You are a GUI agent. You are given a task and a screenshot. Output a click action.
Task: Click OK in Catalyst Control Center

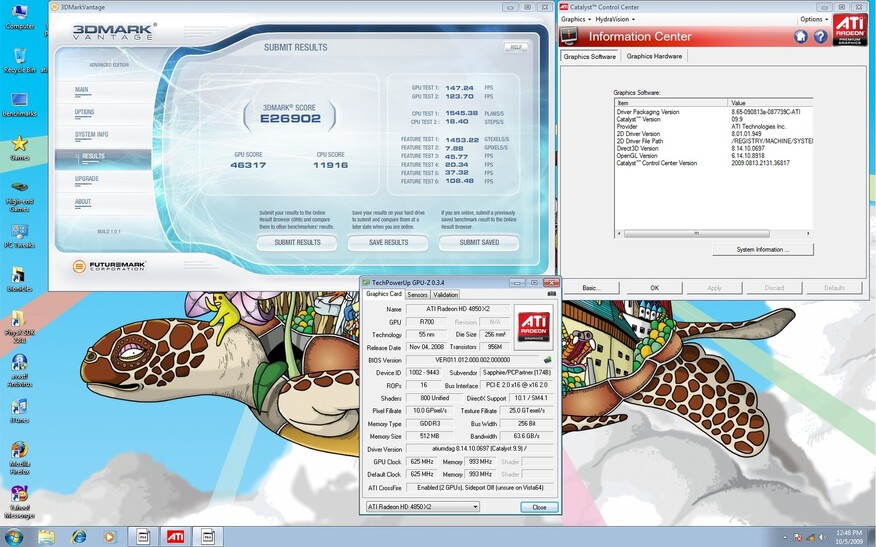654,288
